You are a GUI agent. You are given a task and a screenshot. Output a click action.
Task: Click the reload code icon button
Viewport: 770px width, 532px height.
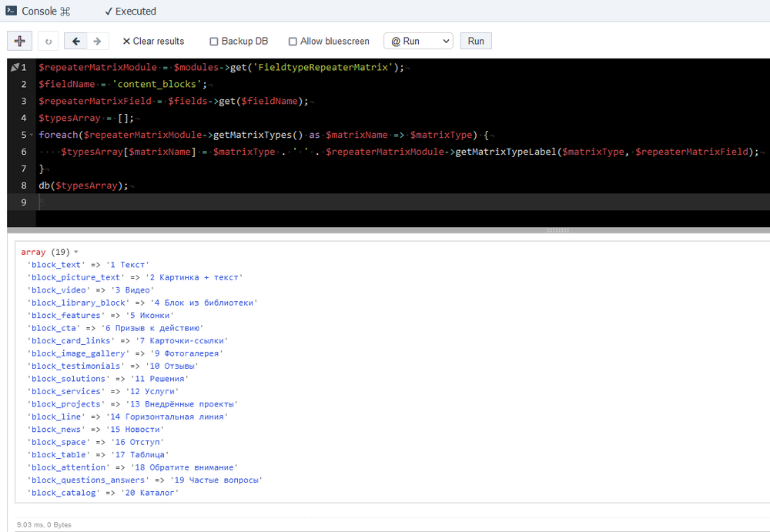click(x=49, y=42)
